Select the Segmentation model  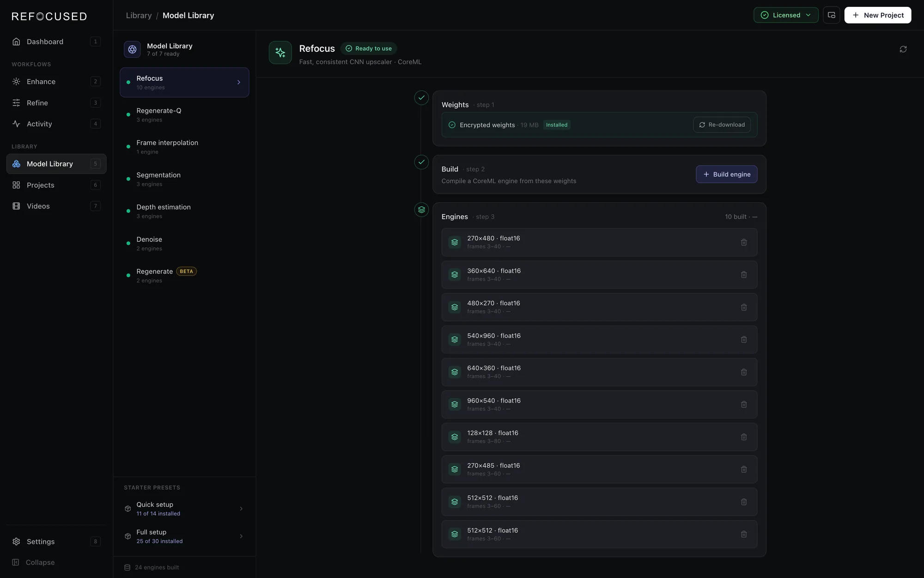pos(184,179)
